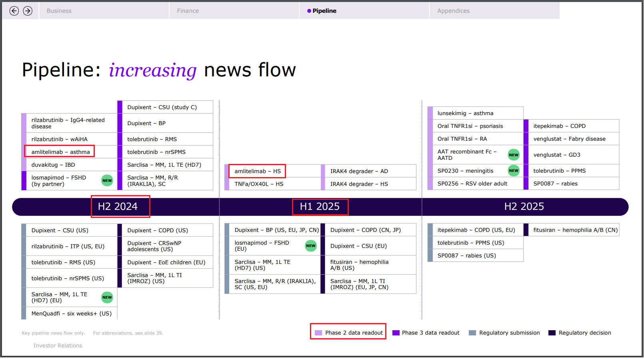Screen dimensions: 644x359
Task: Click NEW badge beside AAT recombinant Fc
Action: coord(514,155)
